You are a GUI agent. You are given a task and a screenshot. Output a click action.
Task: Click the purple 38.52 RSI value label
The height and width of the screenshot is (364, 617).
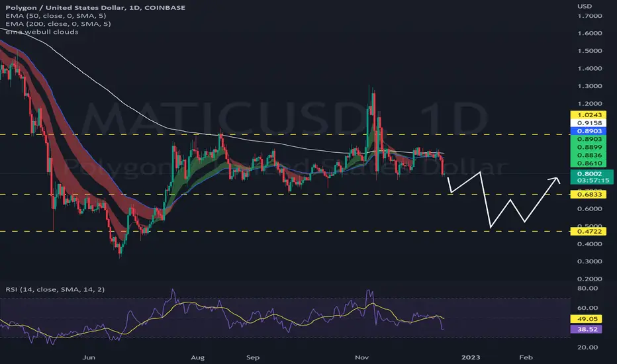(586, 329)
